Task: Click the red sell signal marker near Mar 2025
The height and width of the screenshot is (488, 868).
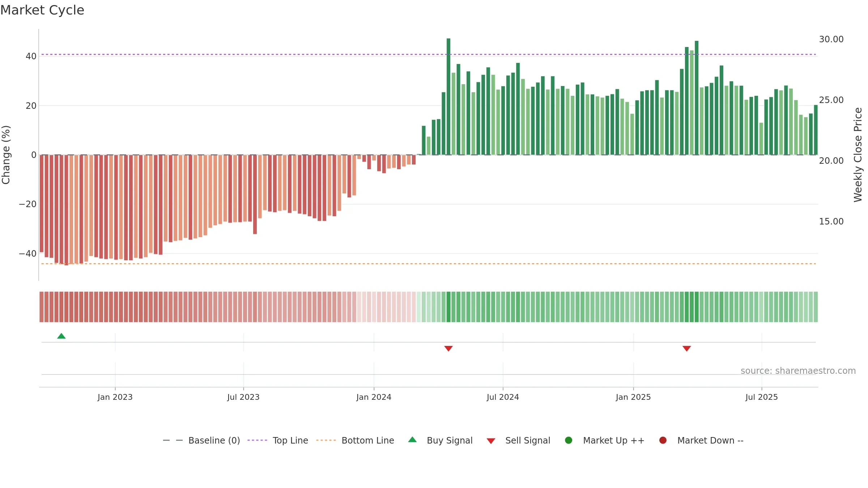Action: 687,348
